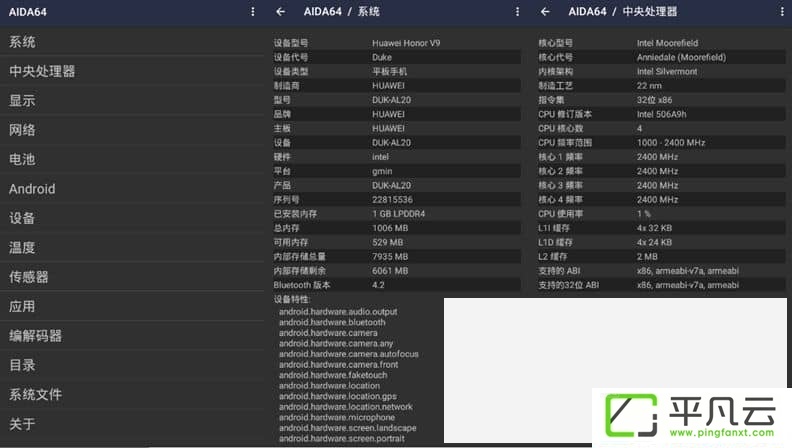This screenshot has height=448, width=792.
Task: Select CPU 使用率 1 % value
Action: pos(644,214)
